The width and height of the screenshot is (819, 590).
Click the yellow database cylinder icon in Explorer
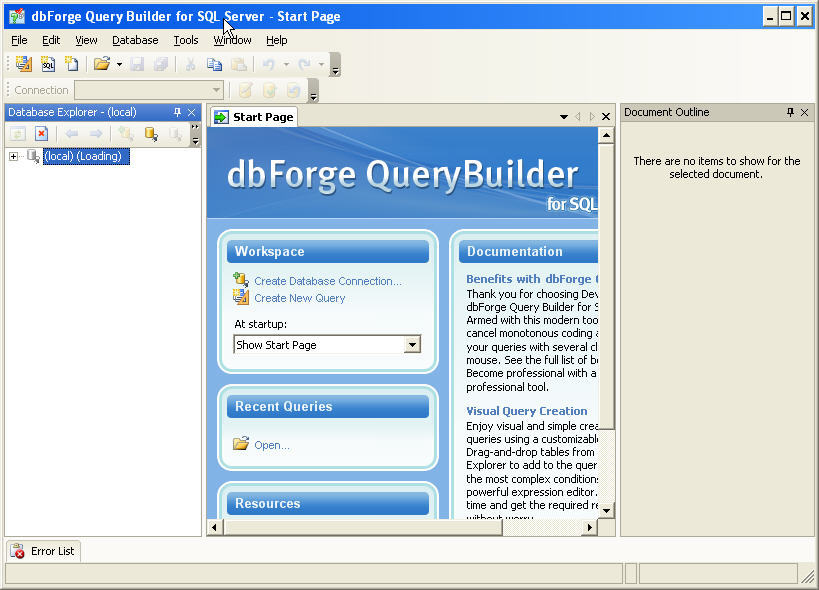151,134
